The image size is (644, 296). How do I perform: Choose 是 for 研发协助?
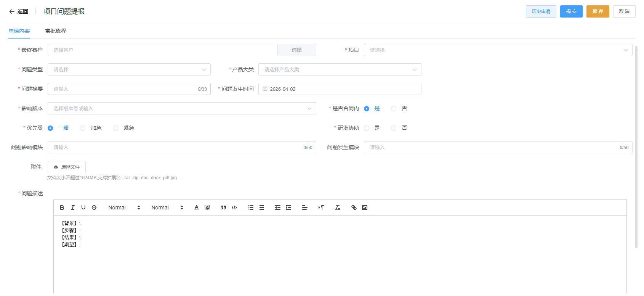pos(367,128)
